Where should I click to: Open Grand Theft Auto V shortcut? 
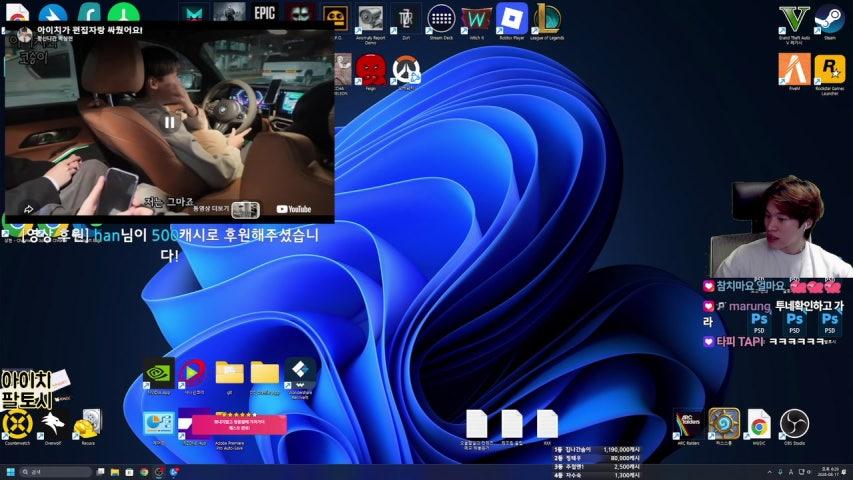click(794, 20)
